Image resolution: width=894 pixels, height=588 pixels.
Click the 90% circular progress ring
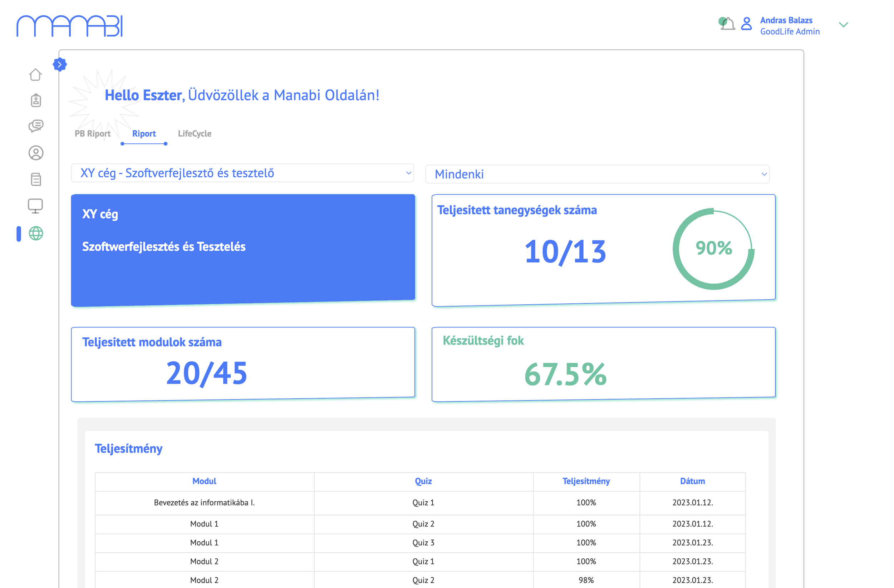click(x=713, y=248)
